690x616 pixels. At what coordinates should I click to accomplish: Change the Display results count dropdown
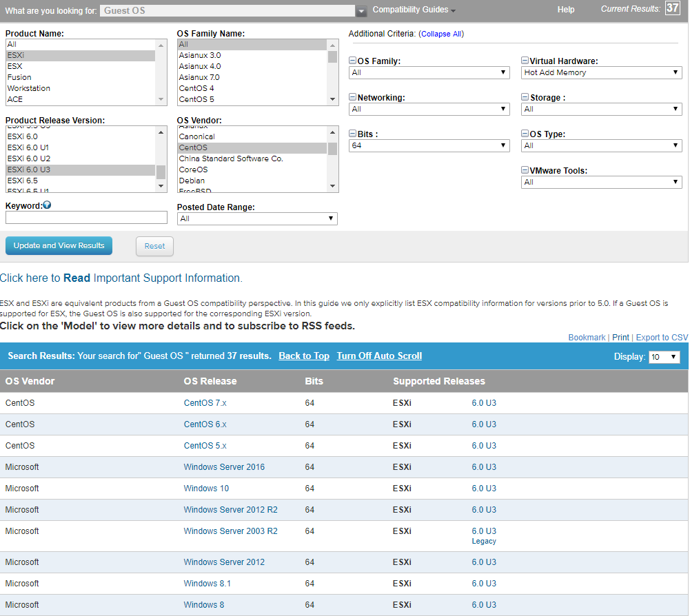click(664, 357)
